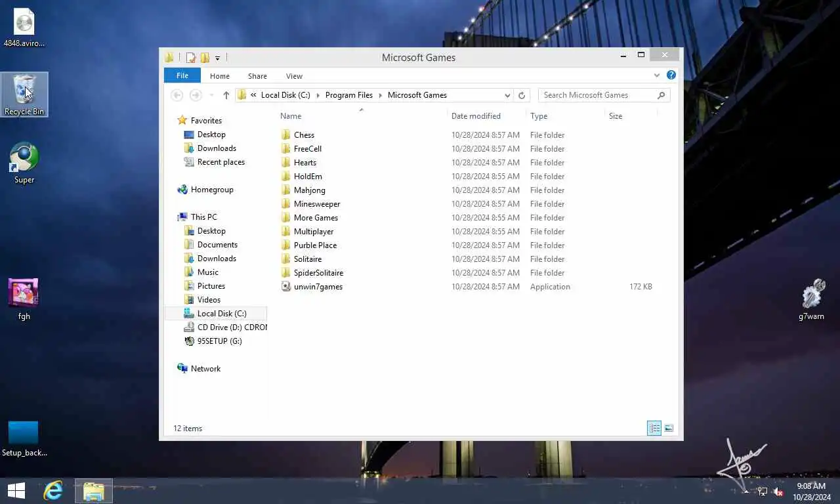Open the Share ribbon tab
The image size is (840, 504).
coord(257,76)
